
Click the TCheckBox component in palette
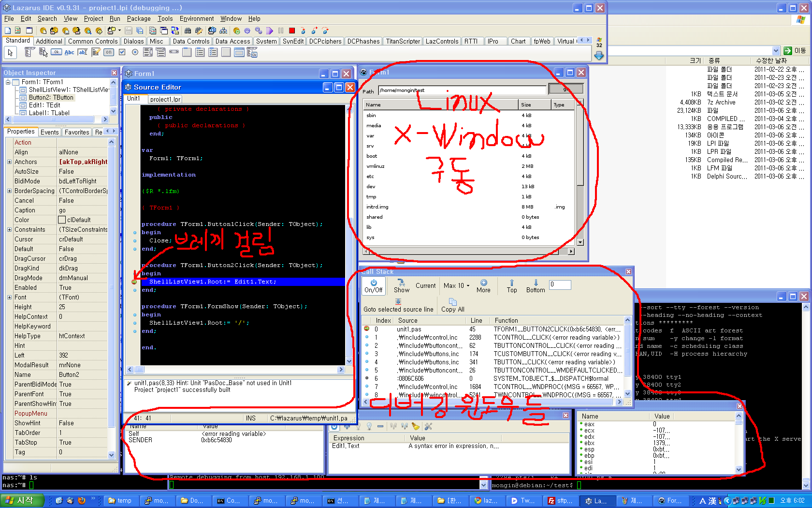[122, 52]
